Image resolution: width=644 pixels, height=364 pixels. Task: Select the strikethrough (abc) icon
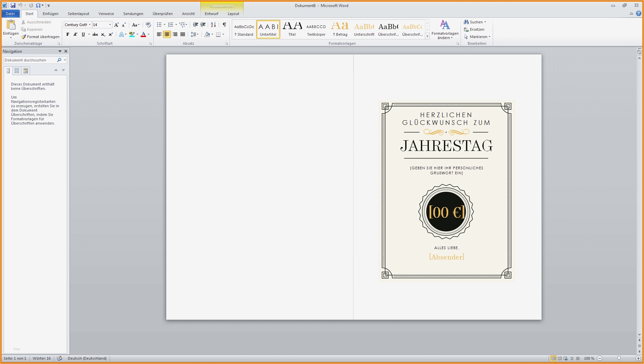click(95, 34)
